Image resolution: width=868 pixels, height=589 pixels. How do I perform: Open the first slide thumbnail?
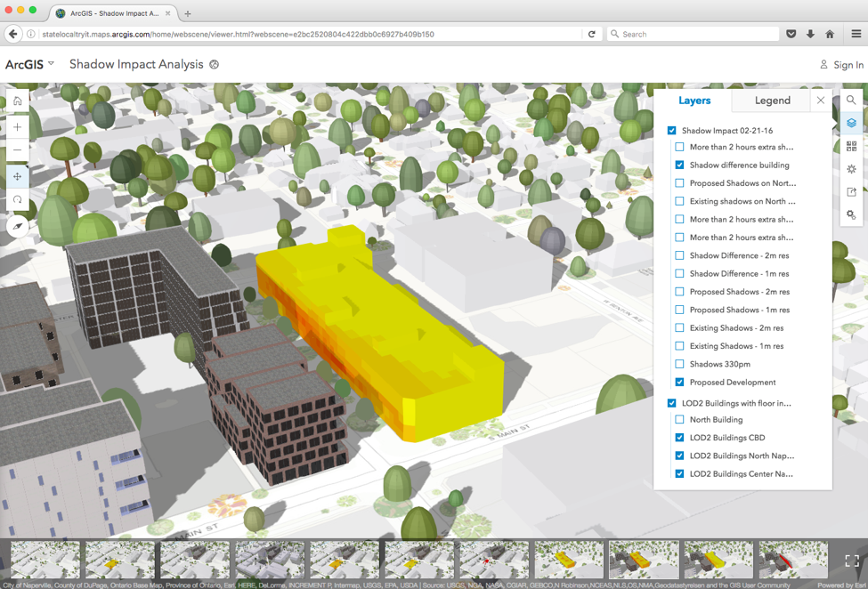click(x=45, y=561)
